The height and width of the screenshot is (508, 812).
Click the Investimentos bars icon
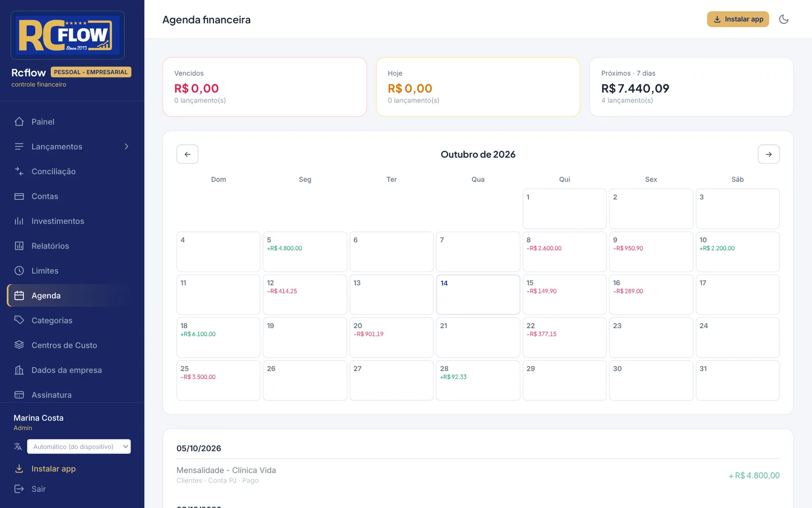pos(19,221)
